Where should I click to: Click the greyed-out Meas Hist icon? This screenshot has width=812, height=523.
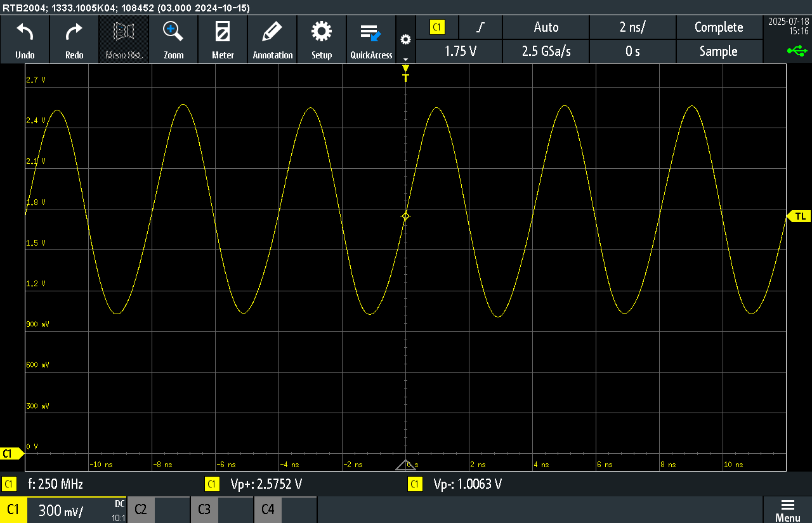124,39
